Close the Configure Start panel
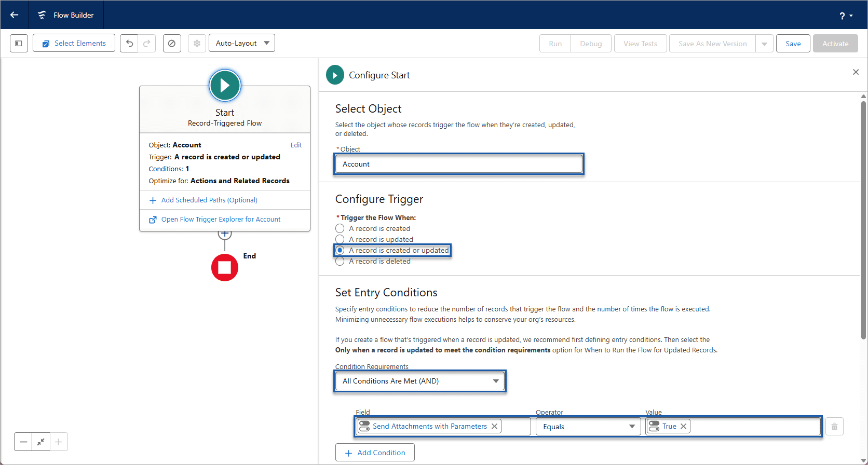The image size is (868, 465). click(856, 72)
